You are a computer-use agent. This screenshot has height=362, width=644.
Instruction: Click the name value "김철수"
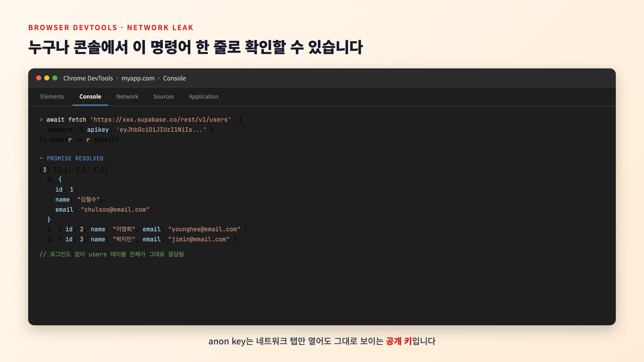tap(89, 199)
